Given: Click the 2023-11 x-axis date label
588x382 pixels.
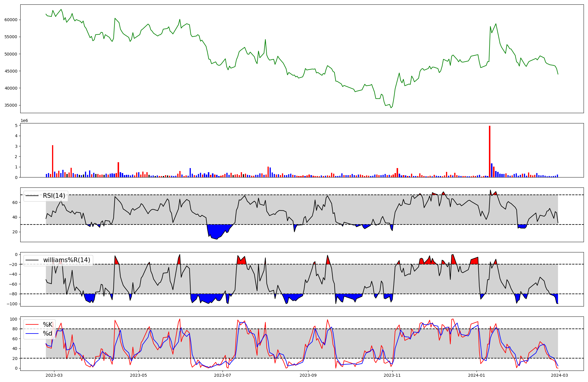Looking at the screenshot, I should pos(392,375).
